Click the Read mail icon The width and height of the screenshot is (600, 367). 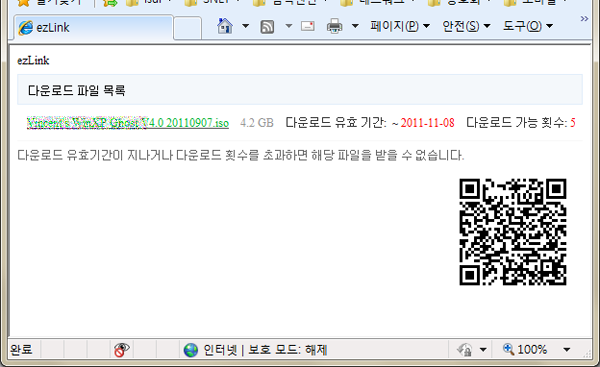tap(308, 26)
